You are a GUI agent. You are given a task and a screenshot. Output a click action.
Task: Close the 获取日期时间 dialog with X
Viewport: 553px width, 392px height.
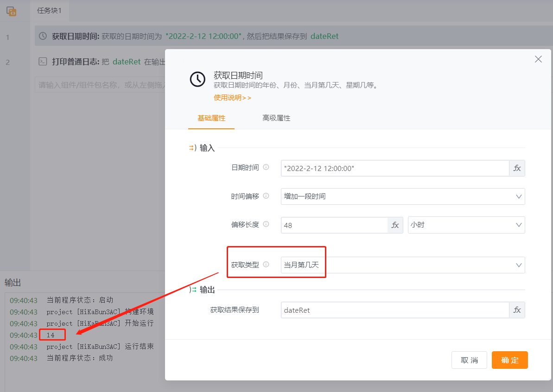[538, 59]
